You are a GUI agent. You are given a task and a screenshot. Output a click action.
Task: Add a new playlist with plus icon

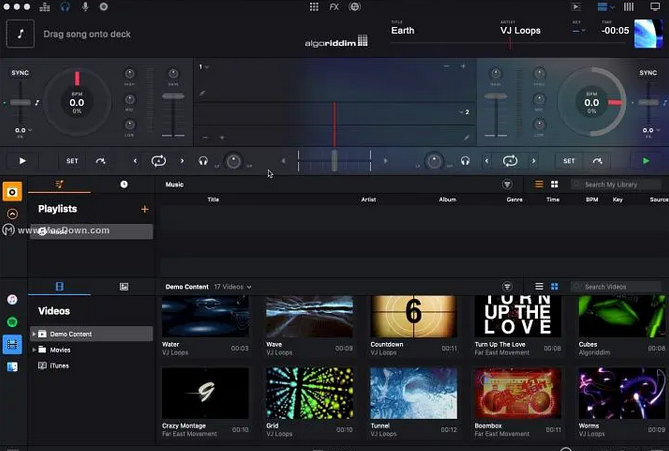click(145, 209)
